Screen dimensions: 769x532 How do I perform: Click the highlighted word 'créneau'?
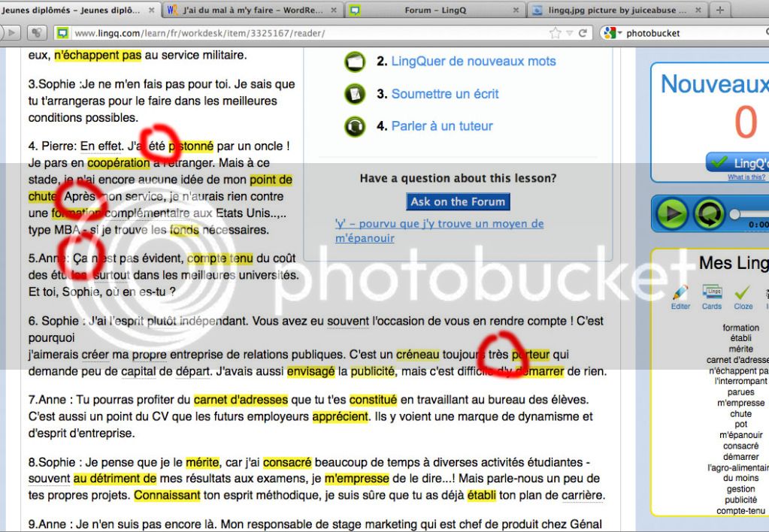pos(418,355)
